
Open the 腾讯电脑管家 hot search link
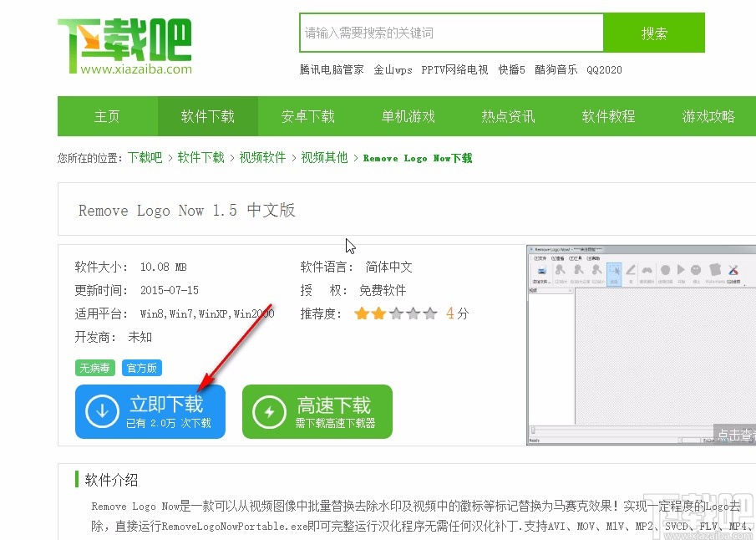(332, 70)
